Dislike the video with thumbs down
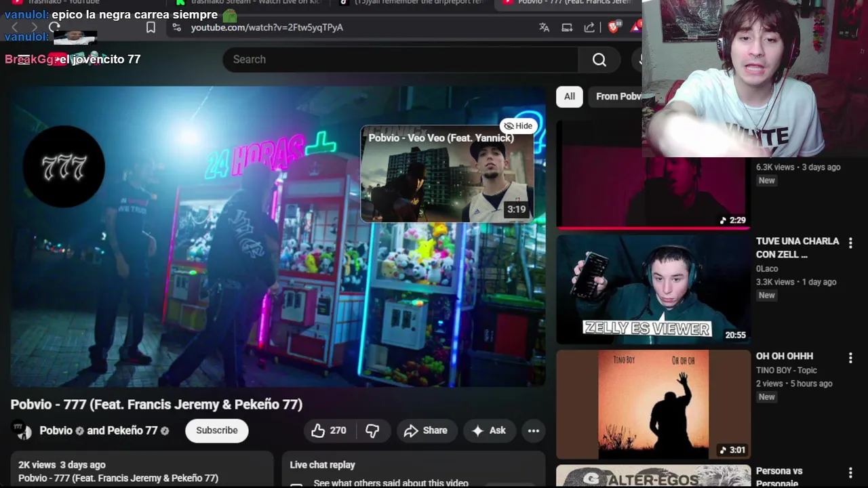Viewport: 868px width, 488px height. (372, 430)
